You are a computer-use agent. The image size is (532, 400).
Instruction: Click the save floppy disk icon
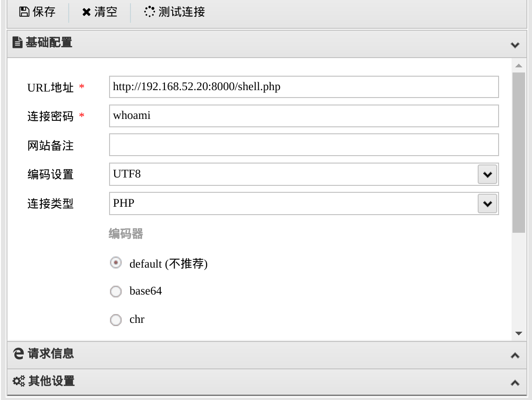24,12
